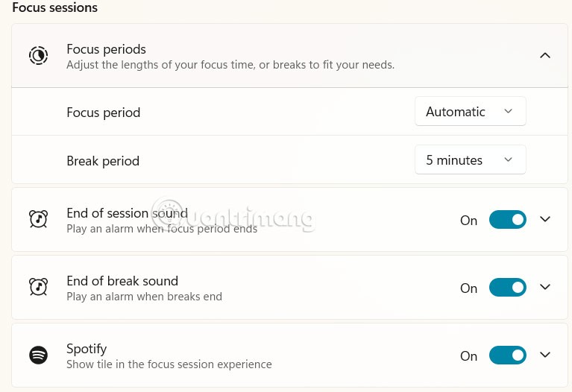The width and height of the screenshot is (572, 392).
Task: Click the End of break sound title
Action: tap(122, 281)
